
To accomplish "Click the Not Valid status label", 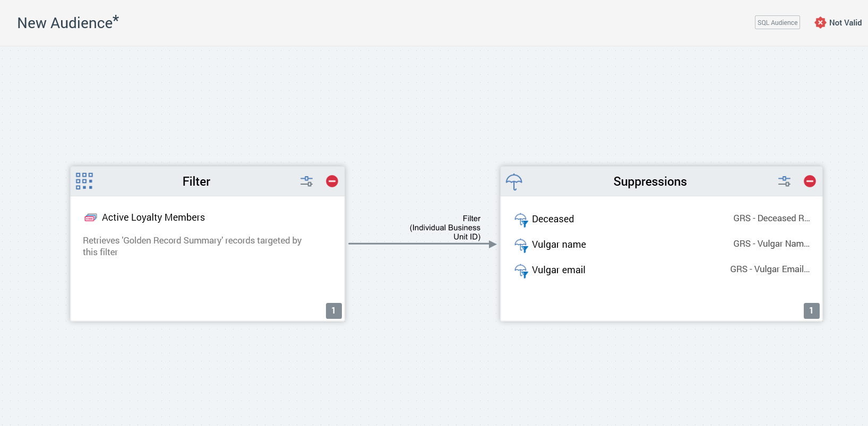I will (x=845, y=23).
